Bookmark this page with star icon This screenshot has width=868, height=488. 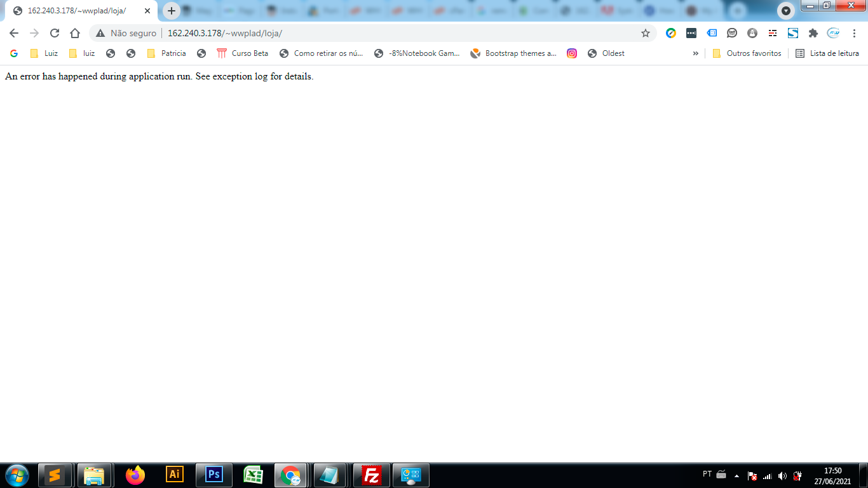tap(646, 33)
